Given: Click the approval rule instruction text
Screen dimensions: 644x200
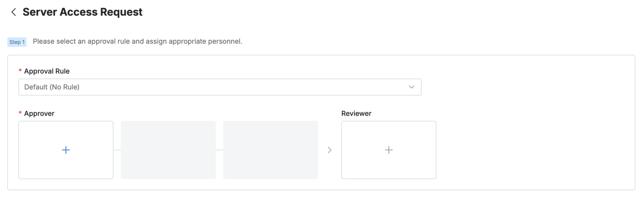Looking at the screenshot, I should [x=138, y=41].
